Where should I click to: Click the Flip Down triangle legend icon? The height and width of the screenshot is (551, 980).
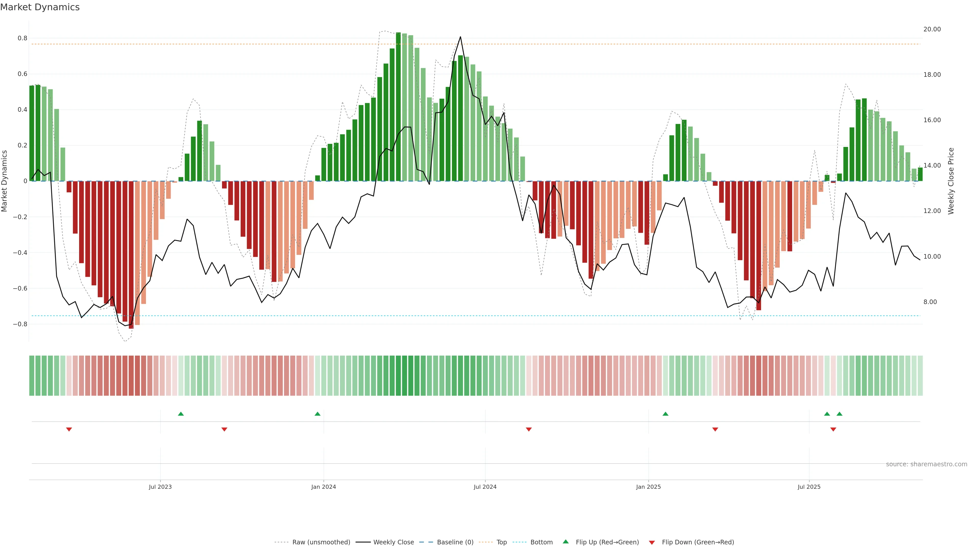pyautogui.click(x=652, y=542)
